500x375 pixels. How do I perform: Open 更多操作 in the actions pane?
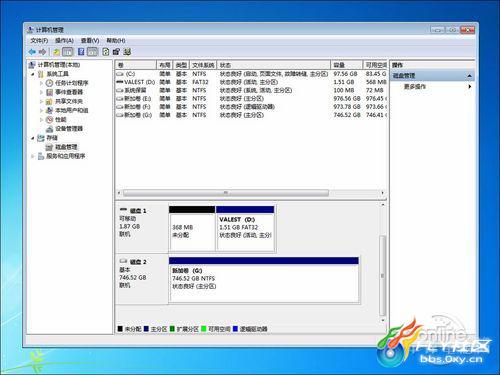pyautogui.click(x=415, y=87)
